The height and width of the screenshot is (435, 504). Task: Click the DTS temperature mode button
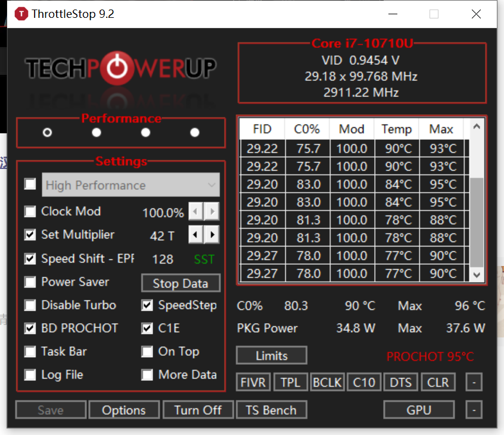point(401,382)
